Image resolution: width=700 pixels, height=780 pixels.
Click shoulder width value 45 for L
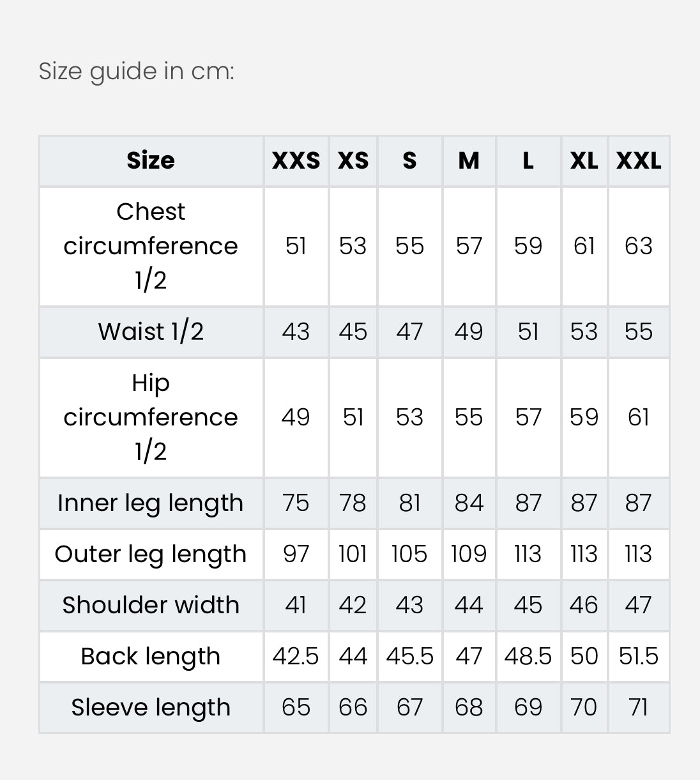[x=528, y=605]
